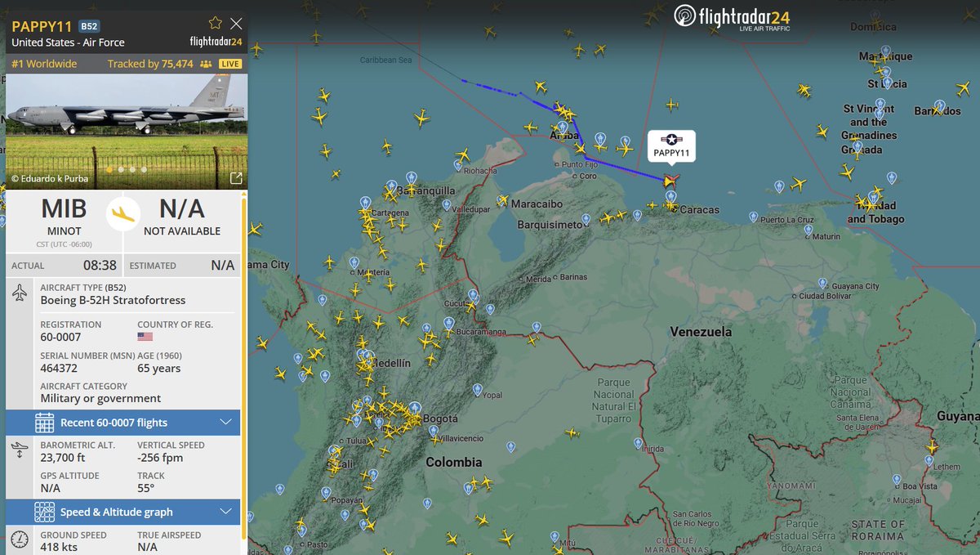The width and height of the screenshot is (980, 555).
Task: Open the aircraft photo via external link icon
Action: tap(237, 177)
